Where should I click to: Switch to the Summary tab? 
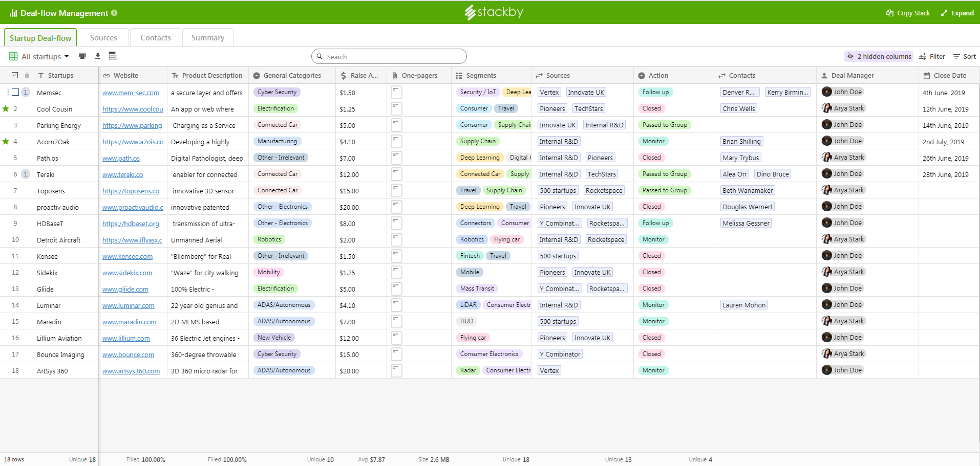click(x=208, y=38)
